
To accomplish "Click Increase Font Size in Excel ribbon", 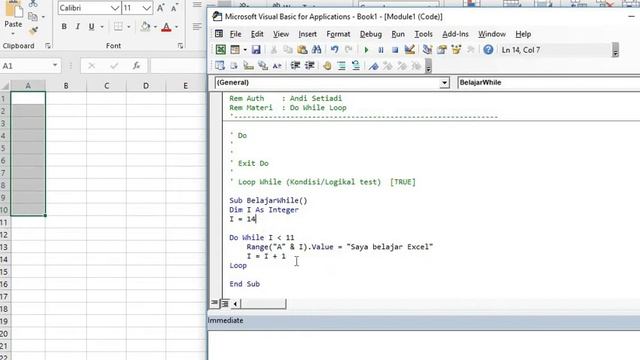I will tap(160, 8).
